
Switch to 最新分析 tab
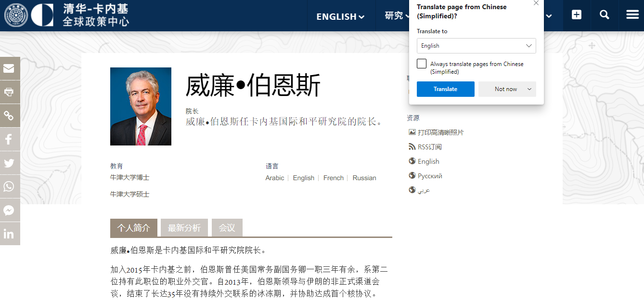[x=184, y=228]
